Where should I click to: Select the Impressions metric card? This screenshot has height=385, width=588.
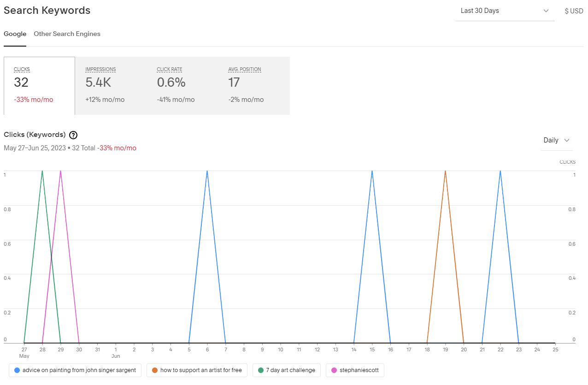[x=111, y=86]
